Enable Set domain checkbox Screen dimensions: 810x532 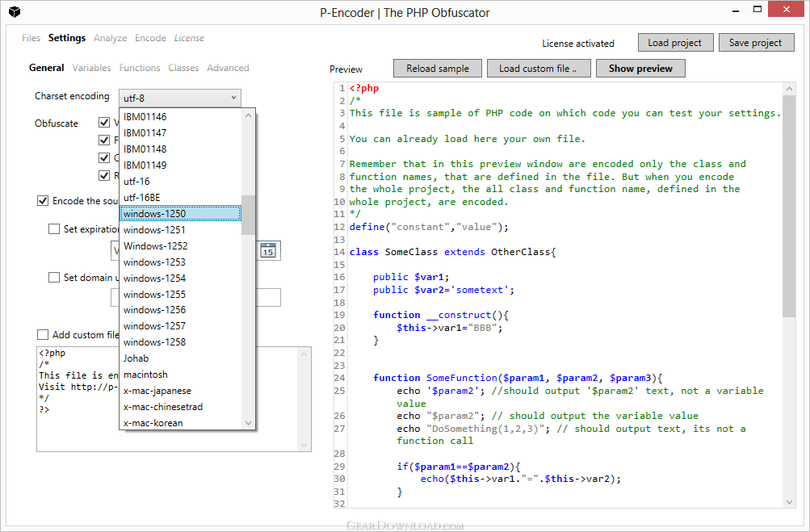[x=54, y=278]
